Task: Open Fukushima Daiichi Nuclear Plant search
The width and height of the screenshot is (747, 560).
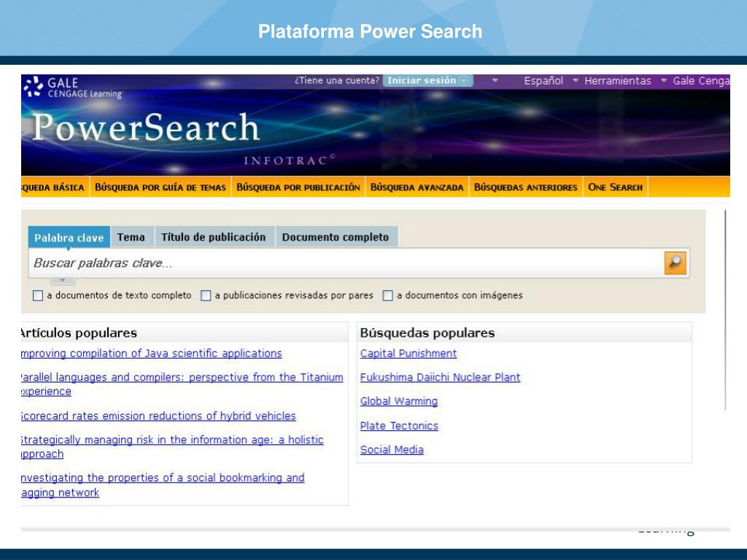Action: (440, 377)
